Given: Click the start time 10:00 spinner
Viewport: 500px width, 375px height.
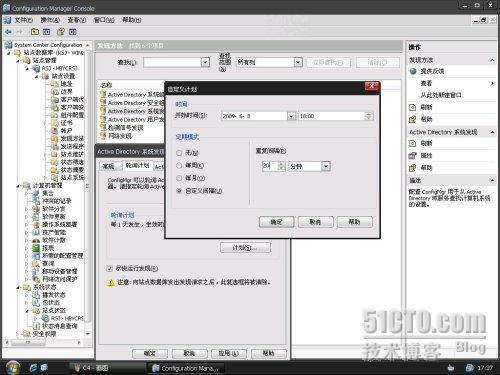Looking at the screenshot, I should 368,116.
